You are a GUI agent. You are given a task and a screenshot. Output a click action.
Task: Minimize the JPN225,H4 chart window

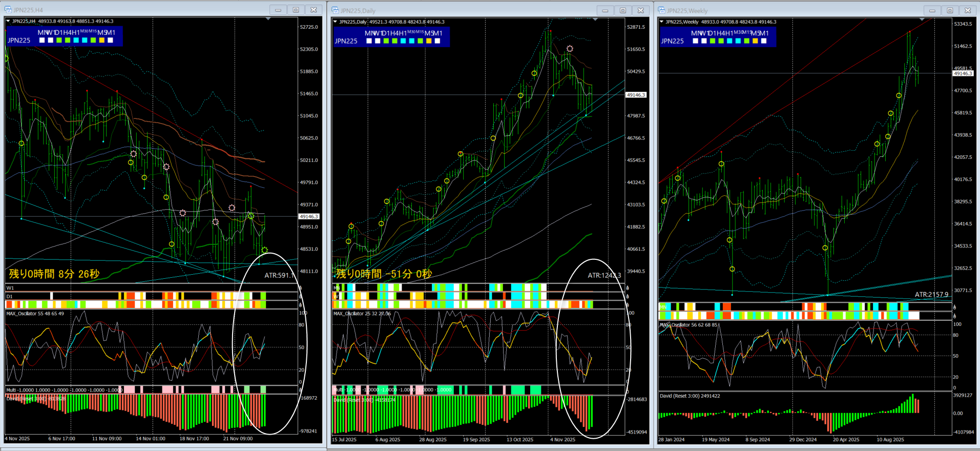pos(278,10)
